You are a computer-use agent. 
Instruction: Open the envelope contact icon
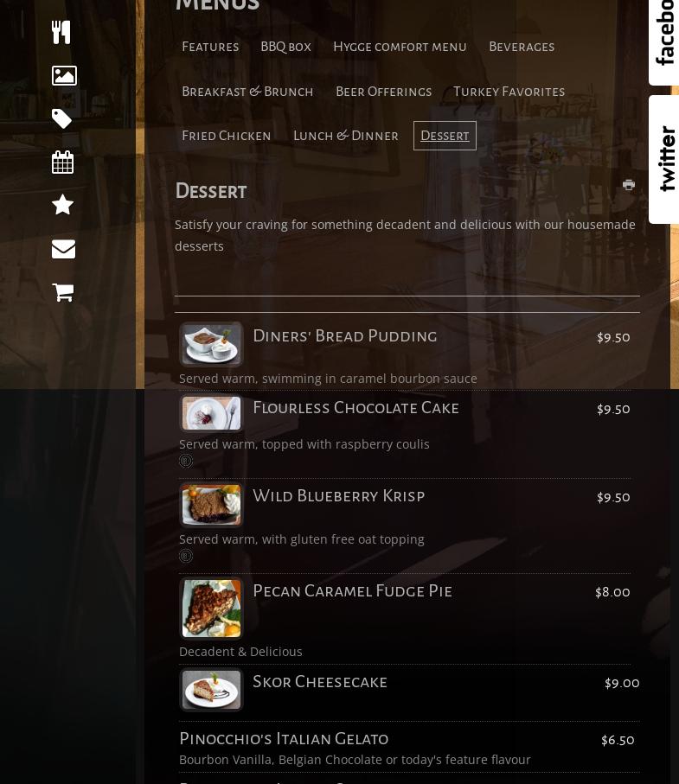click(63, 249)
